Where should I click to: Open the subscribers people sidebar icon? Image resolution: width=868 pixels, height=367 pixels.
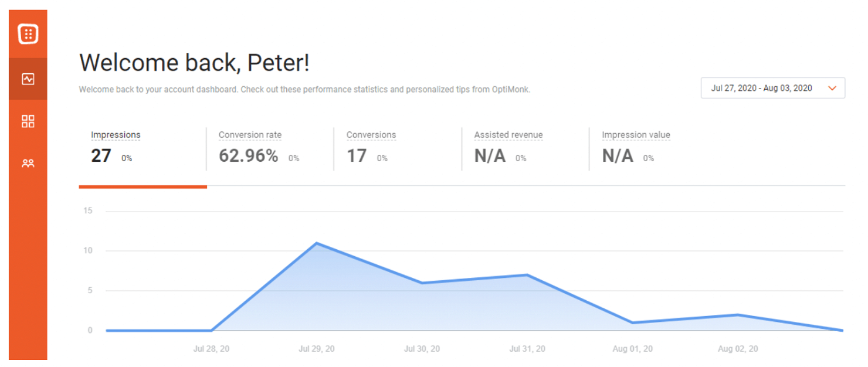pos(28,164)
